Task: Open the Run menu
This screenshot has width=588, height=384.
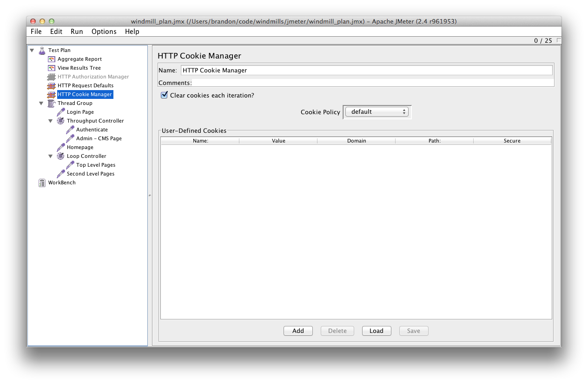Action: coord(77,32)
